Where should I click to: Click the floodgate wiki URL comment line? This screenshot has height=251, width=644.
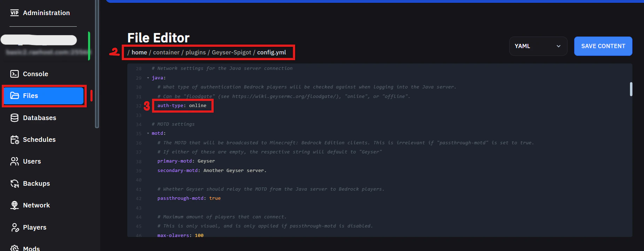[284, 97]
